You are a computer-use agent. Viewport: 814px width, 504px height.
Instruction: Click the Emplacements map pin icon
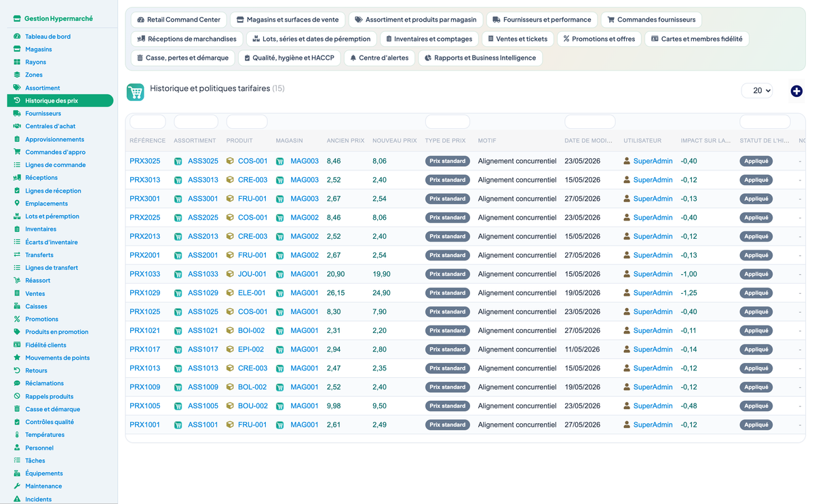[17, 203]
